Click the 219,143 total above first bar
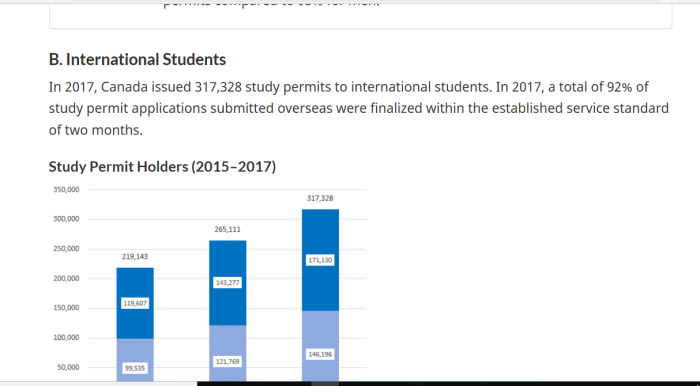The image size is (700, 386). pyautogui.click(x=135, y=257)
